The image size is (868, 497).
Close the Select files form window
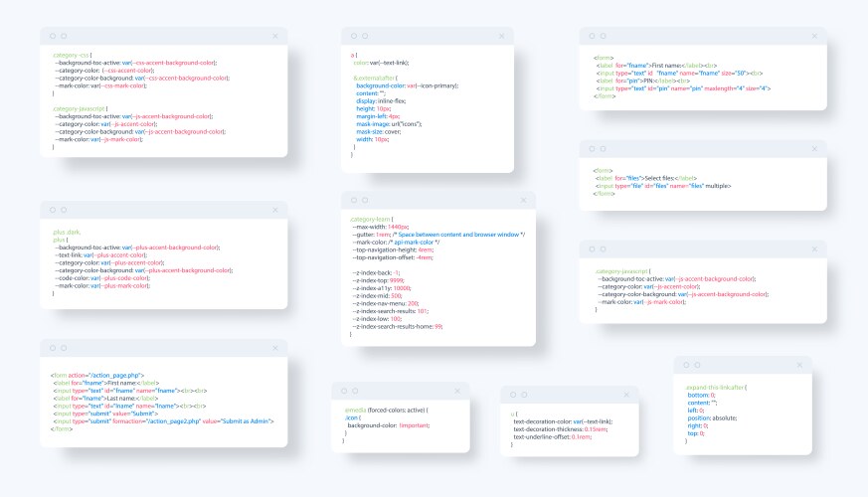click(814, 147)
